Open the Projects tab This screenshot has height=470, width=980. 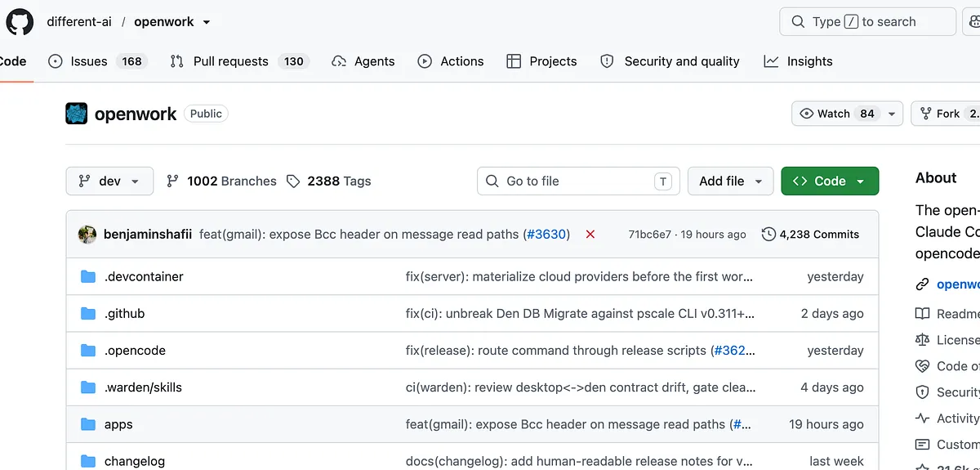pyautogui.click(x=541, y=61)
